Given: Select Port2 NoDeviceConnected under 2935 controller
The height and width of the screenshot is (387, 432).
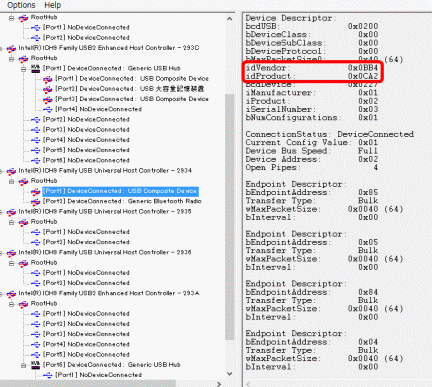Looking at the screenshot, I should pos(86,242).
